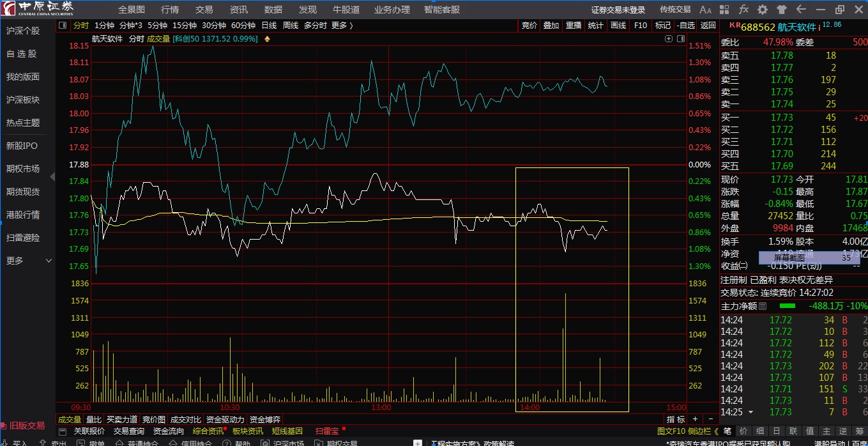Open the 行情 menu
Image resolution: width=868 pixels, height=446 pixels.
(x=170, y=10)
